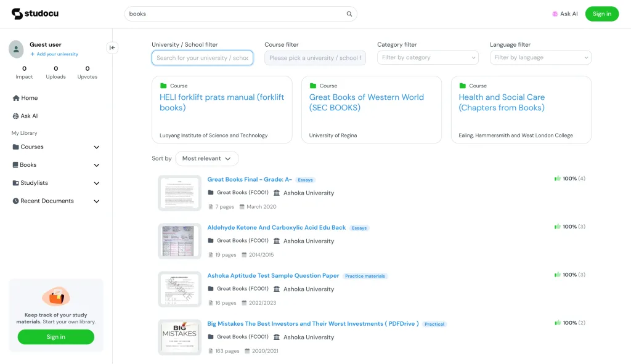The width and height of the screenshot is (631, 364).
Task: Click Big Mistakes book cover thumbnail
Action: [x=179, y=337]
